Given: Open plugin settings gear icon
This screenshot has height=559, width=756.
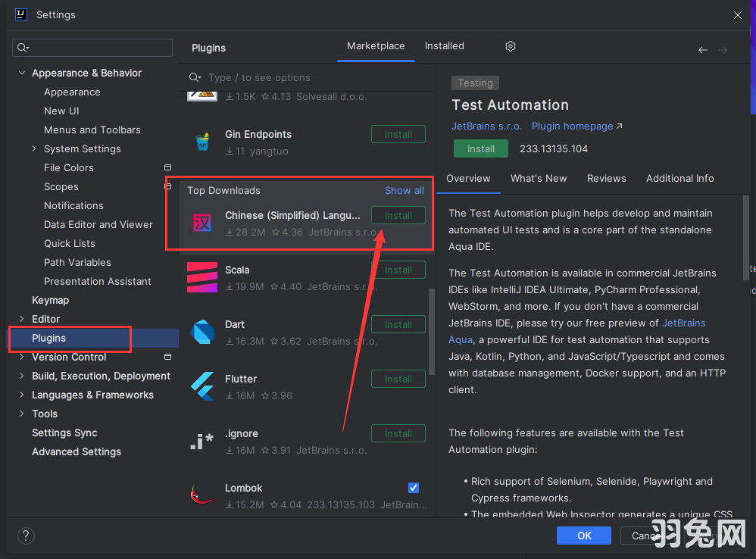Looking at the screenshot, I should (510, 46).
